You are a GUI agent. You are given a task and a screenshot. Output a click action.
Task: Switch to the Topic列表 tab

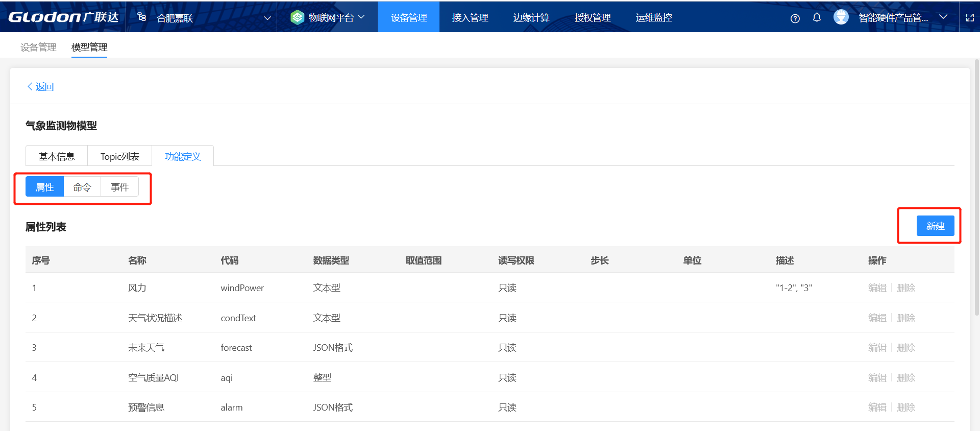click(120, 156)
